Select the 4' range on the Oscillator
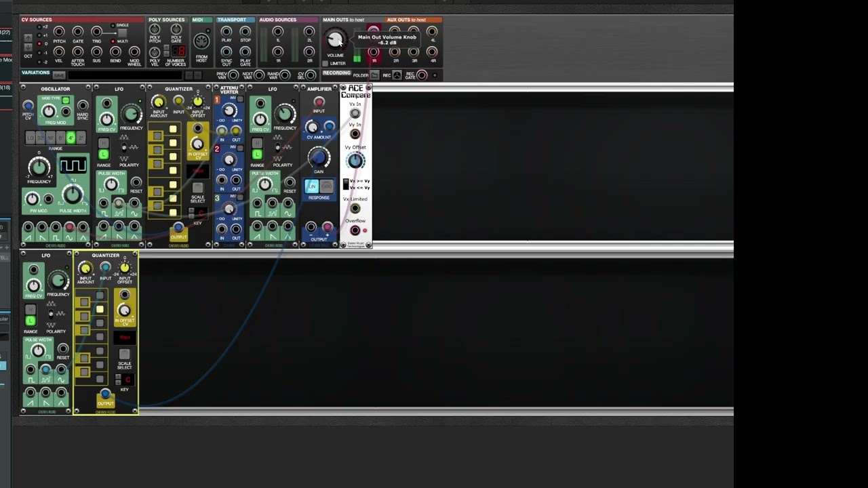Screen dimensions: 868x488 pos(71,138)
